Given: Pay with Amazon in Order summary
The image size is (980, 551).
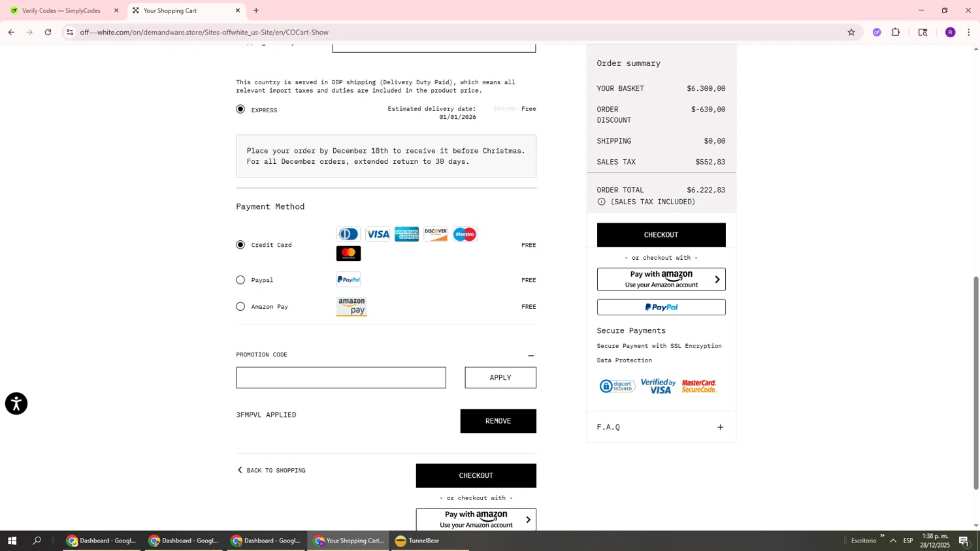Looking at the screenshot, I should tap(661, 279).
